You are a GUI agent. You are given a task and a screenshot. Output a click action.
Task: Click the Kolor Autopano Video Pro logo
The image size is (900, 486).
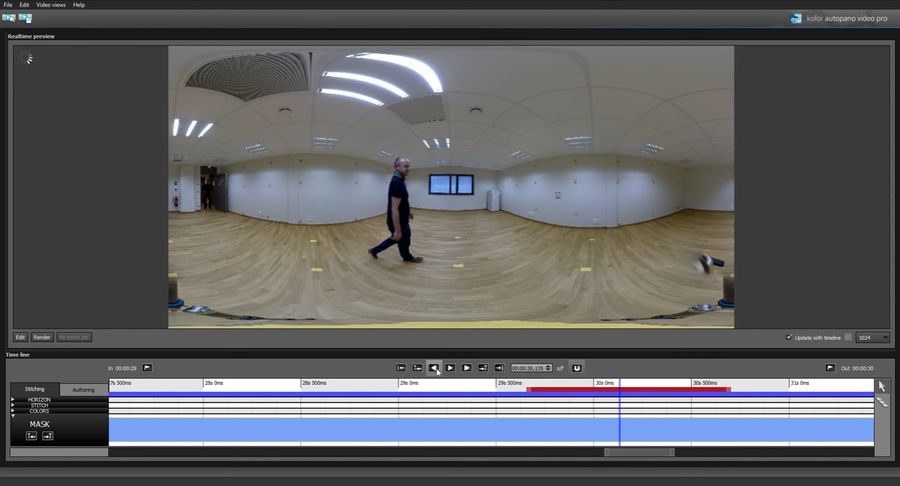pyautogui.click(x=839, y=18)
